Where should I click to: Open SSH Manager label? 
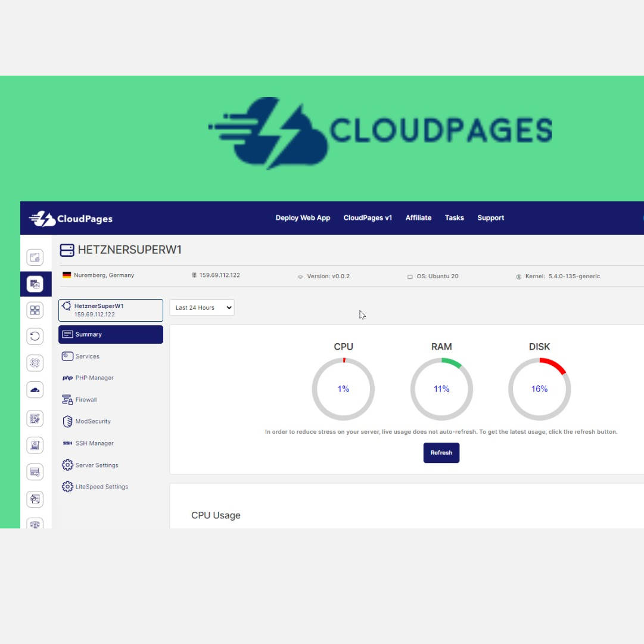(95, 443)
